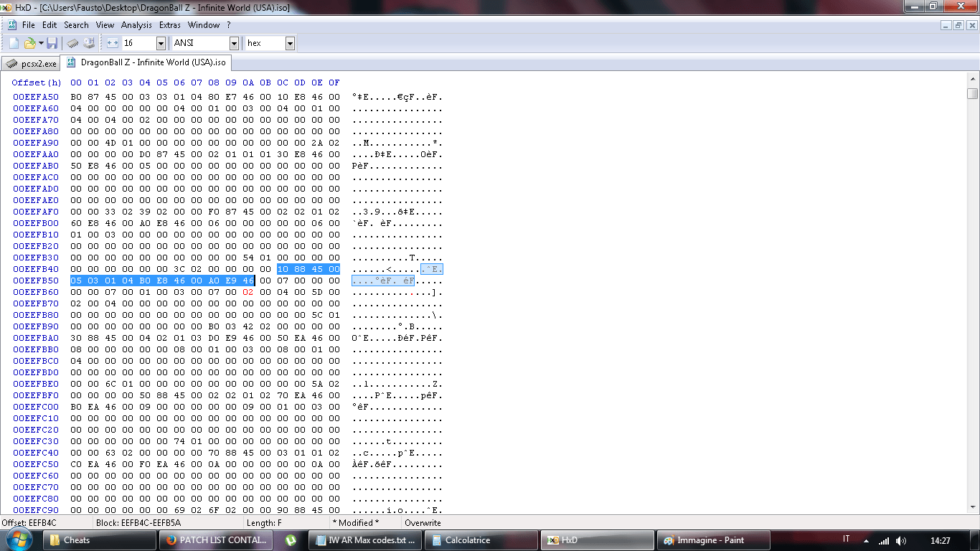Image resolution: width=980 pixels, height=551 pixels.
Task: Switch to IW AR Max codes.txt taskbar item
Action: pyautogui.click(x=366, y=540)
